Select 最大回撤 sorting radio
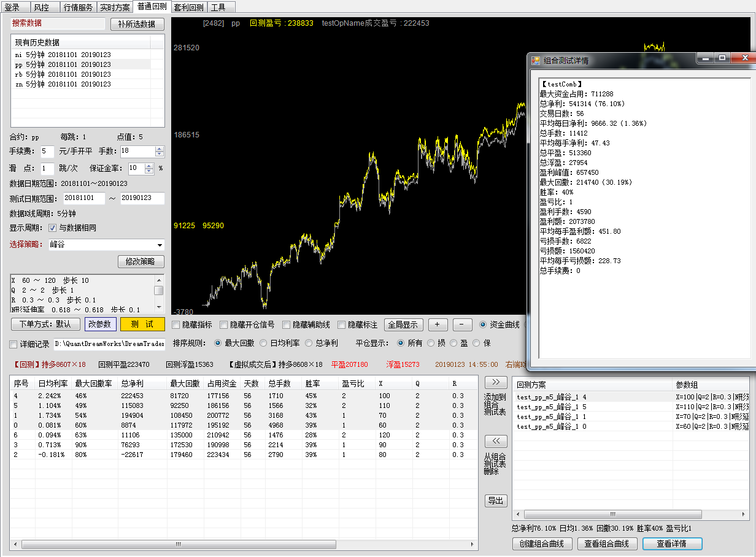The image size is (756, 557). tap(218, 344)
